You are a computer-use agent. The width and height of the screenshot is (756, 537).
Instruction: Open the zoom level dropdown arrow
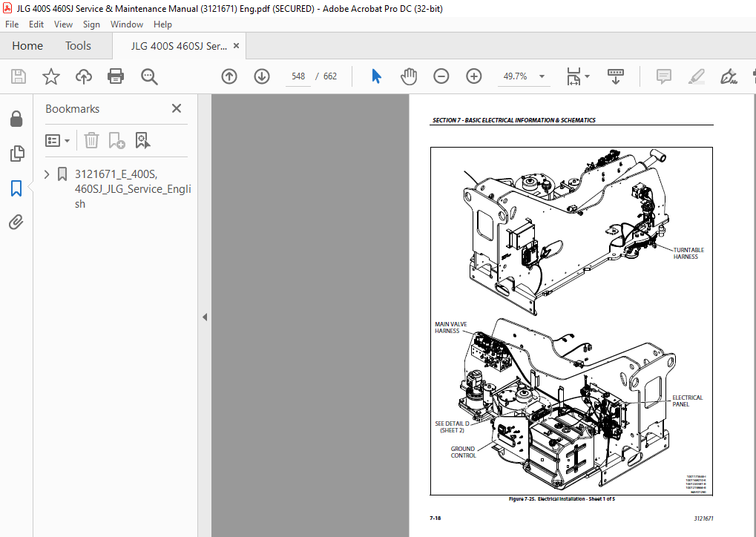point(542,76)
